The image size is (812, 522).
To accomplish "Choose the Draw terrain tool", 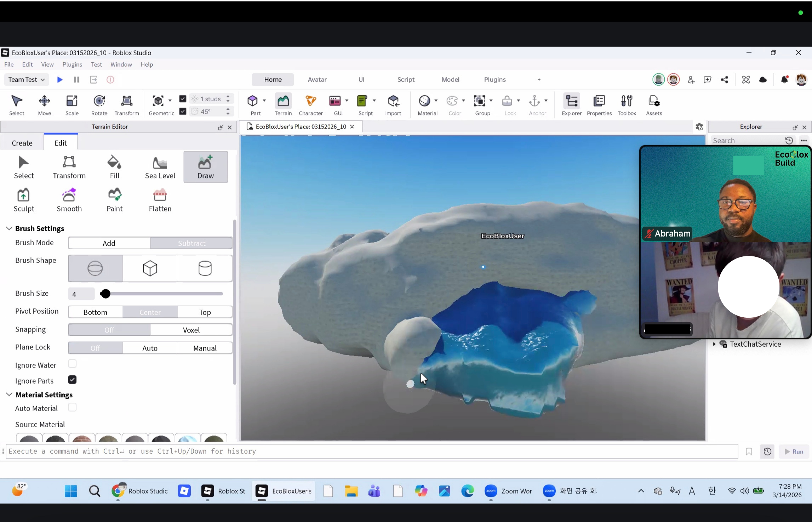I will coord(205,167).
